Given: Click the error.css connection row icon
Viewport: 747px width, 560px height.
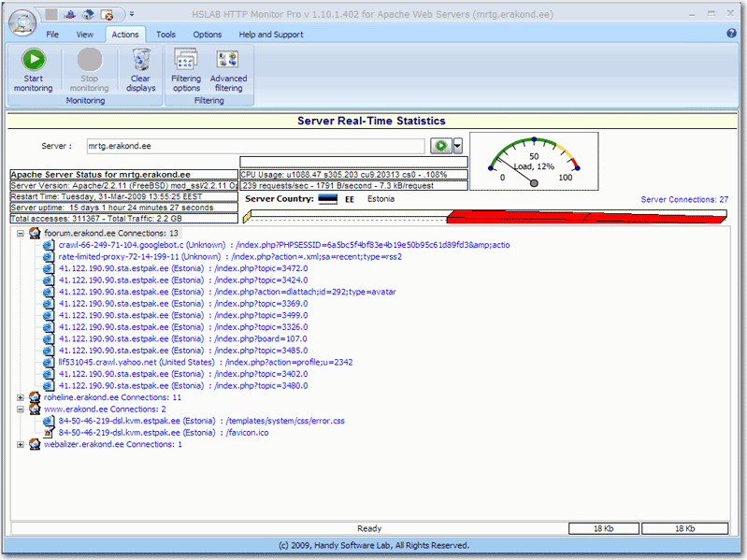Looking at the screenshot, I should [48, 421].
